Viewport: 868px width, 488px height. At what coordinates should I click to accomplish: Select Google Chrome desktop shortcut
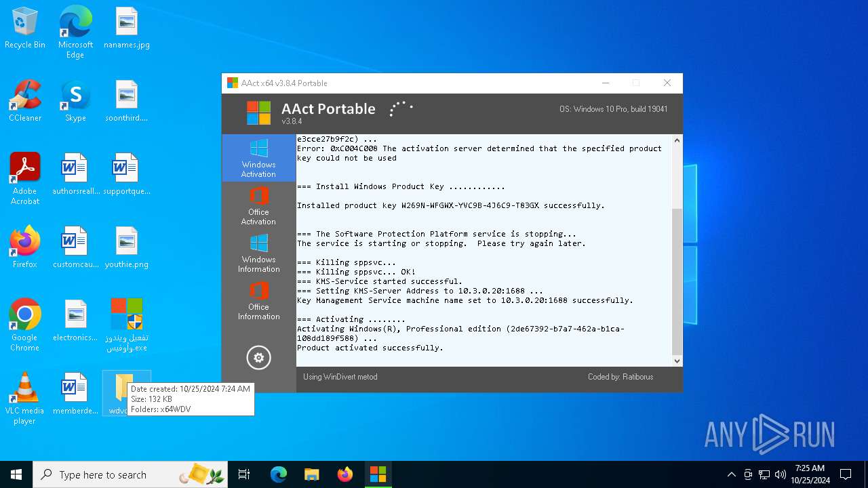[25, 325]
